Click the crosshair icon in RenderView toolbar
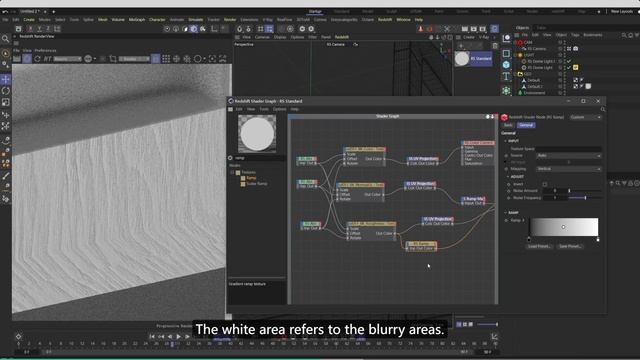 click(x=176, y=59)
